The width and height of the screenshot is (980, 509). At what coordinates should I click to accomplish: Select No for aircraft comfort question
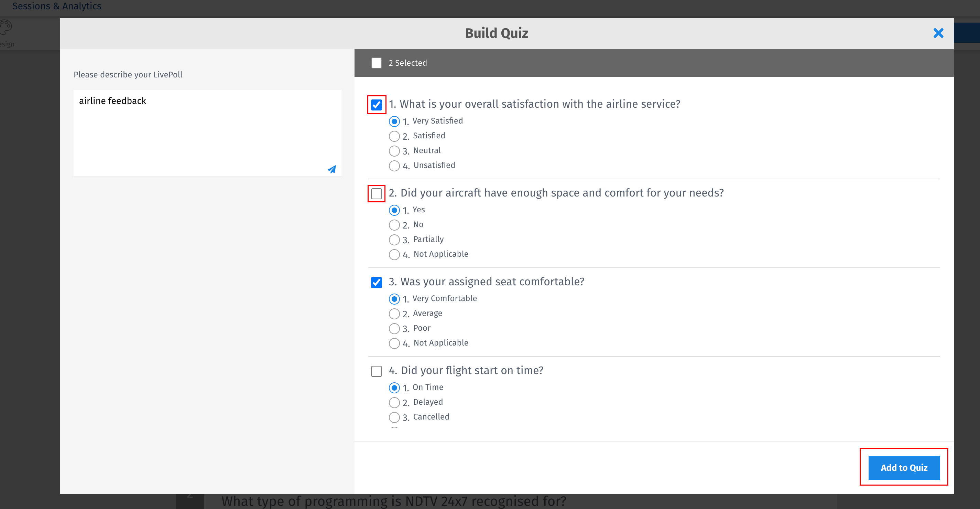point(394,225)
